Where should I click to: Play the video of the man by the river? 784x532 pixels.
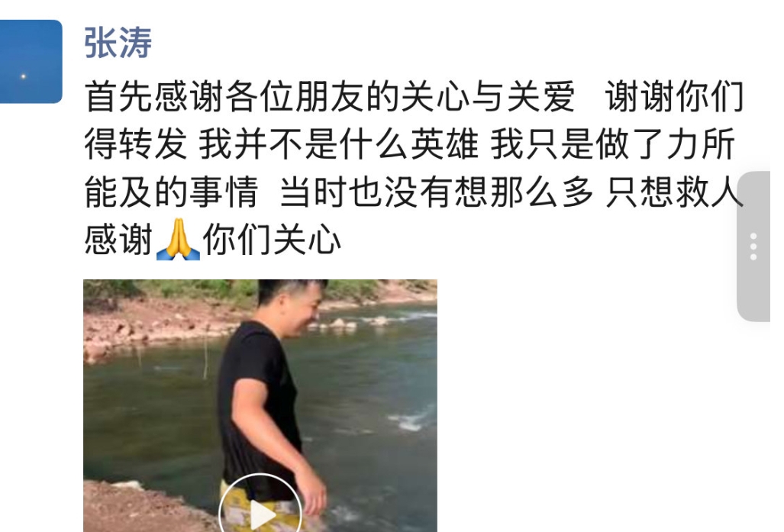click(260, 405)
